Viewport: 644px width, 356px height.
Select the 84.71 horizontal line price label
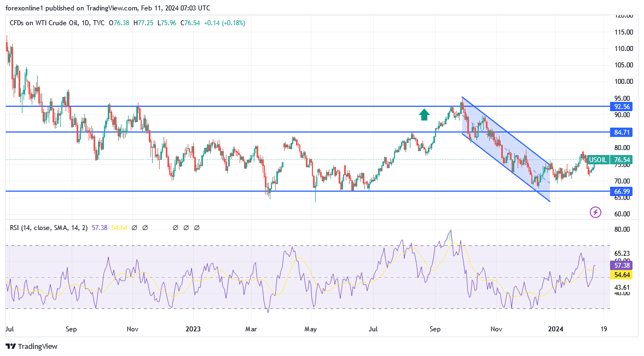pos(622,132)
